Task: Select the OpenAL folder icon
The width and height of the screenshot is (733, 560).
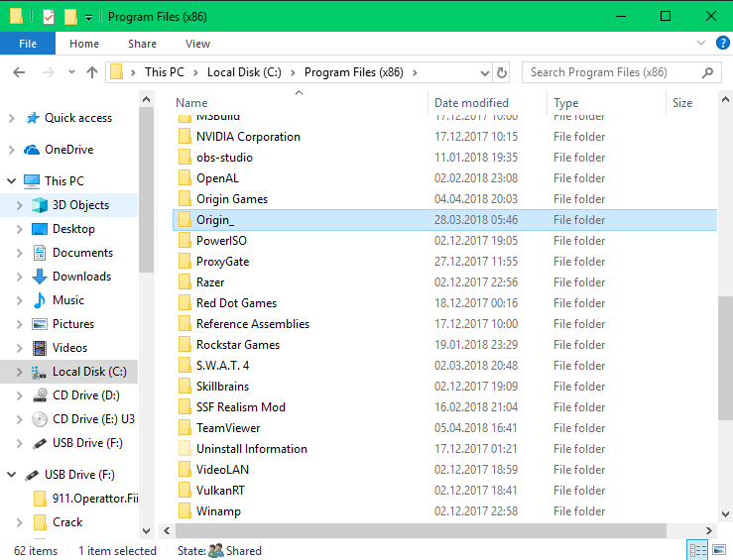Action: click(x=184, y=178)
